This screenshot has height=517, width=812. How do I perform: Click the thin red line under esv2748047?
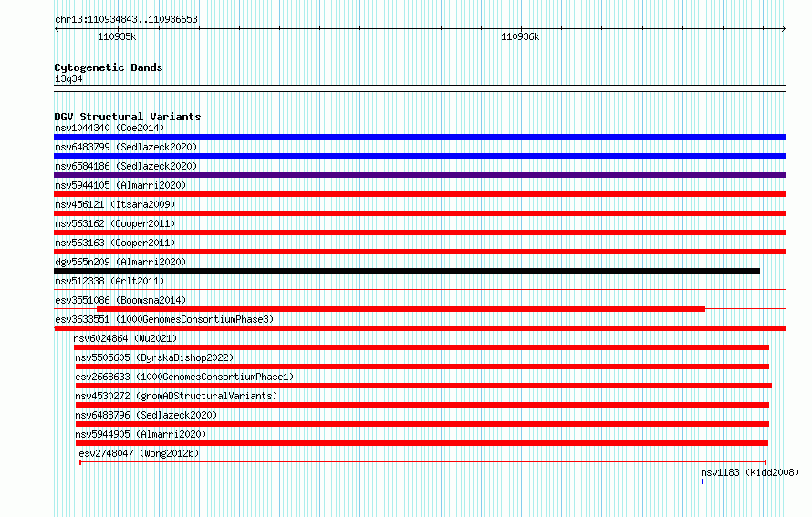[x=422, y=461]
